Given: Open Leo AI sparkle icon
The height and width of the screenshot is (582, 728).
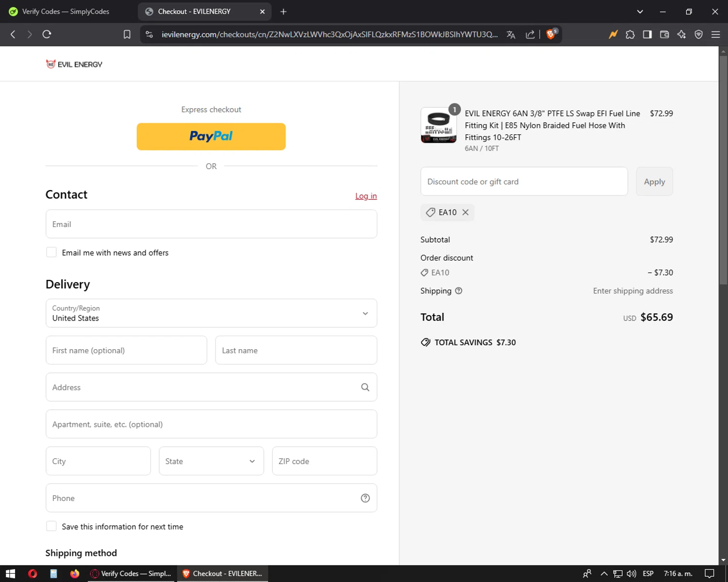Looking at the screenshot, I should (x=681, y=34).
